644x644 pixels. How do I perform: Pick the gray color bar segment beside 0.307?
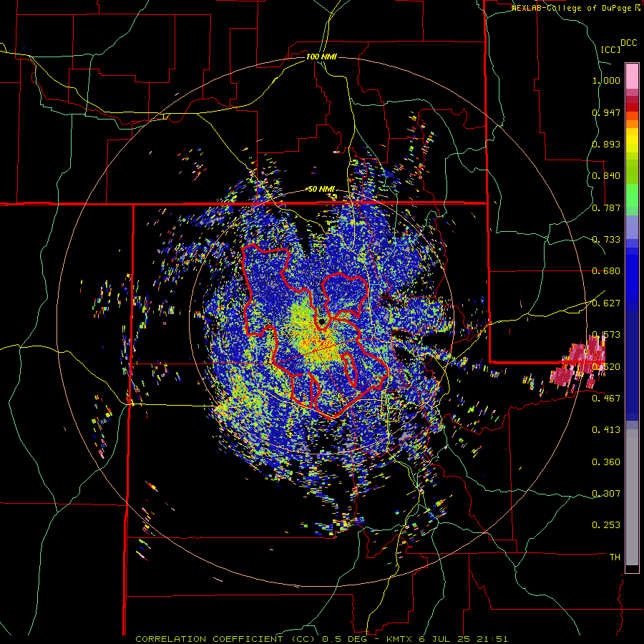[632, 497]
